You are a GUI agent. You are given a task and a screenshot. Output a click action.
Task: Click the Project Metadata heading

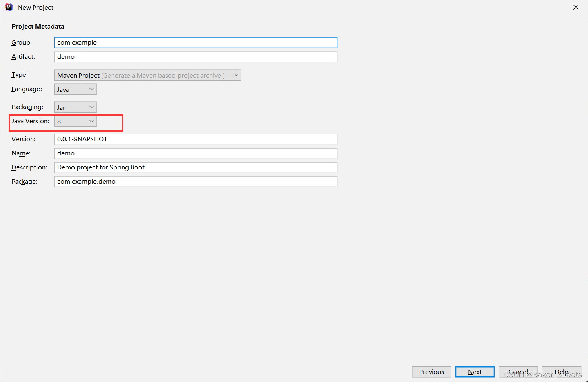pyautogui.click(x=38, y=27)
